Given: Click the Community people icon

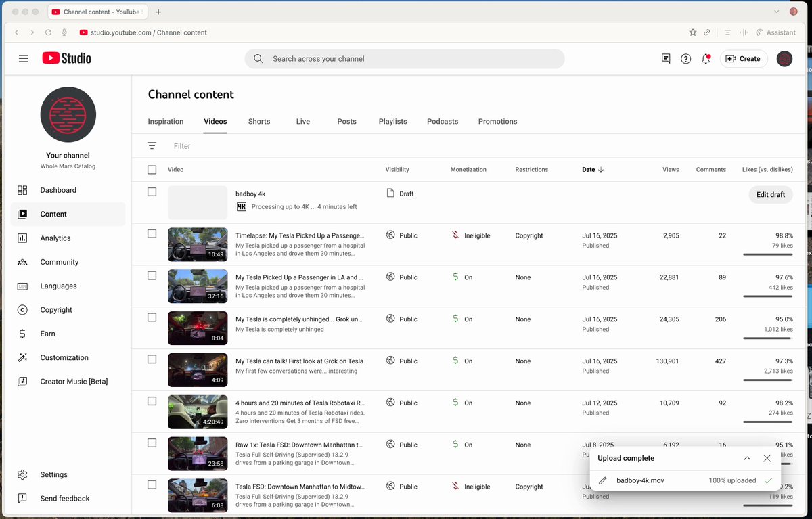Looking at the screenshot, I should [22, 262].
